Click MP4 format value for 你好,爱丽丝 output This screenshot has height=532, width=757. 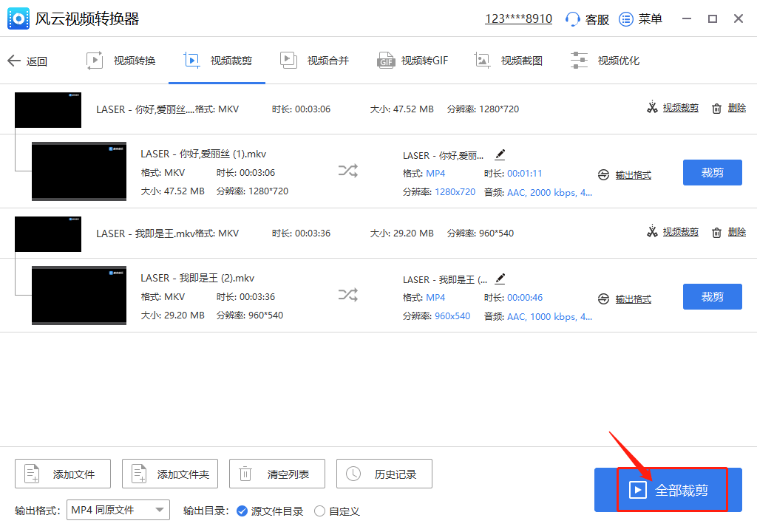point(435,174)
